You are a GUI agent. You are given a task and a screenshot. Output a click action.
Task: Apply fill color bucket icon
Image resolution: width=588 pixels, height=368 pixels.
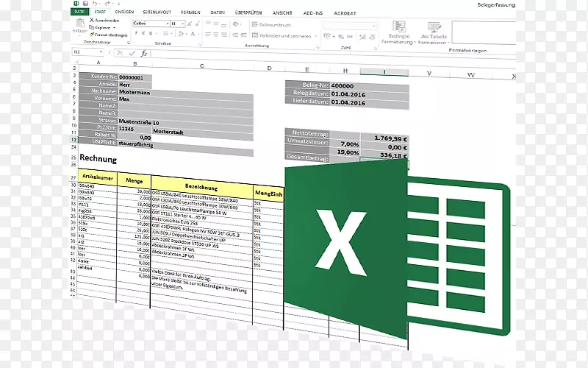tap(181, 34)
